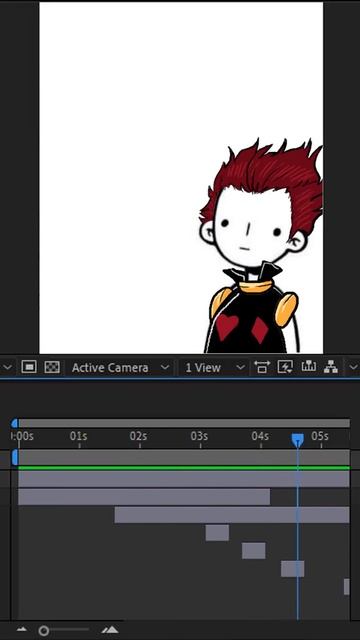Image resolution: width=360 pixels, height=640 pixels.
Task: Click the gray time navigator bar
Action: [184, 423]
